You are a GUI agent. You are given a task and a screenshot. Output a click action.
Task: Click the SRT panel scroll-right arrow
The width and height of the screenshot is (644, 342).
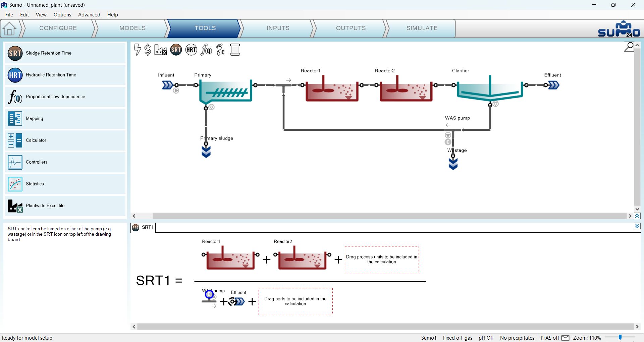point(637,327)
